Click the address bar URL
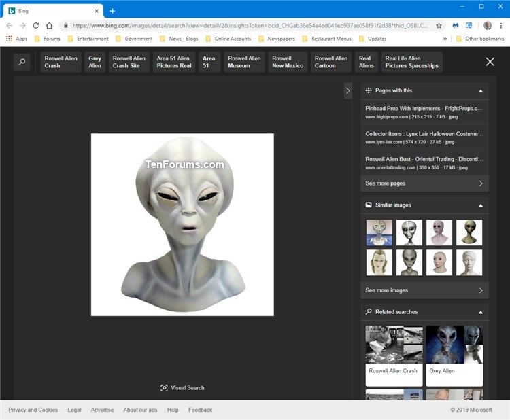The width and height of the screenshot is (510, 420). [x=250, y=25]
